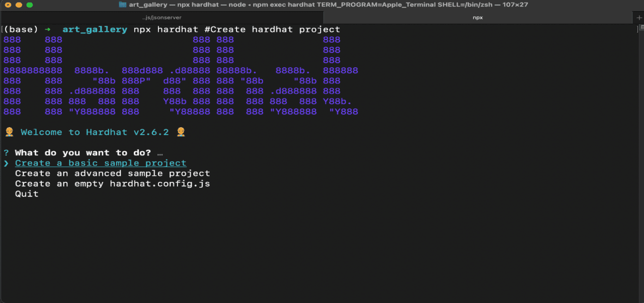
Task: Open a new terminal tab
Action: [x=639, y=17]
